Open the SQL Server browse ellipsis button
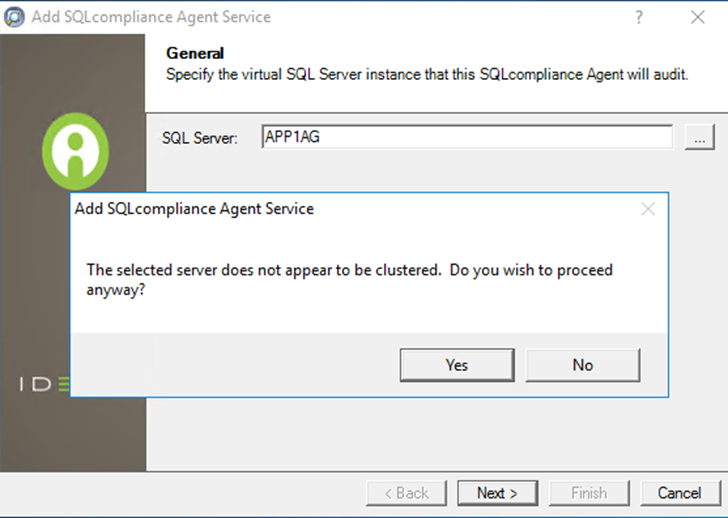This screenshot has width=728, height=518. point(699,138)
